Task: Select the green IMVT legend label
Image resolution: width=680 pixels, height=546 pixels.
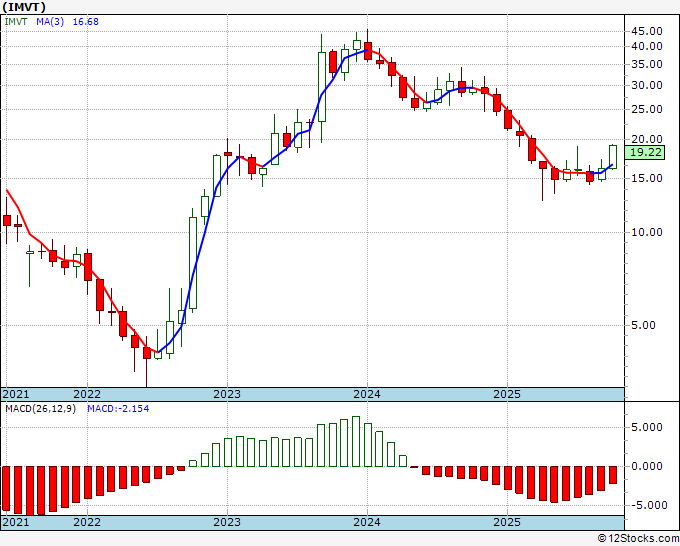Action: (16, 22)
